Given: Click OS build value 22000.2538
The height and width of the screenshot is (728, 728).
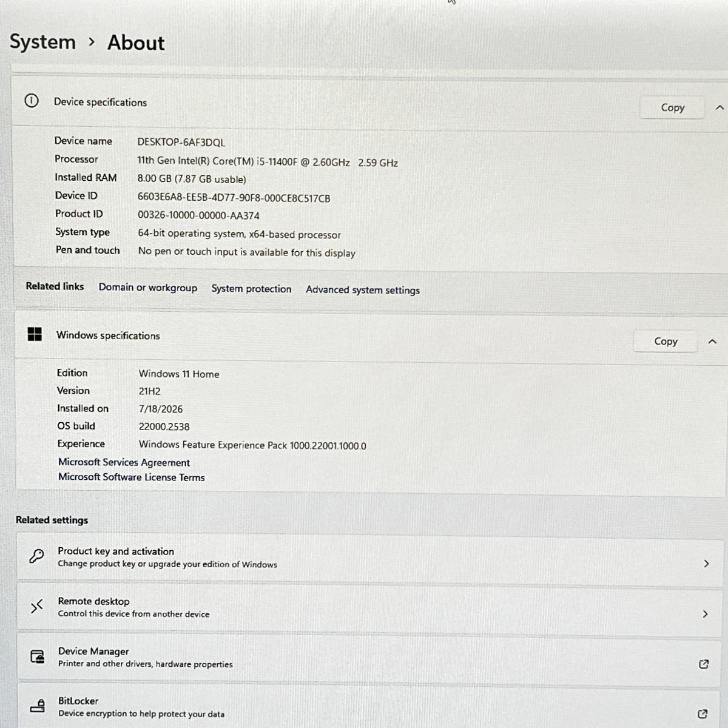Looking at the screenshot, I should 164,426.
